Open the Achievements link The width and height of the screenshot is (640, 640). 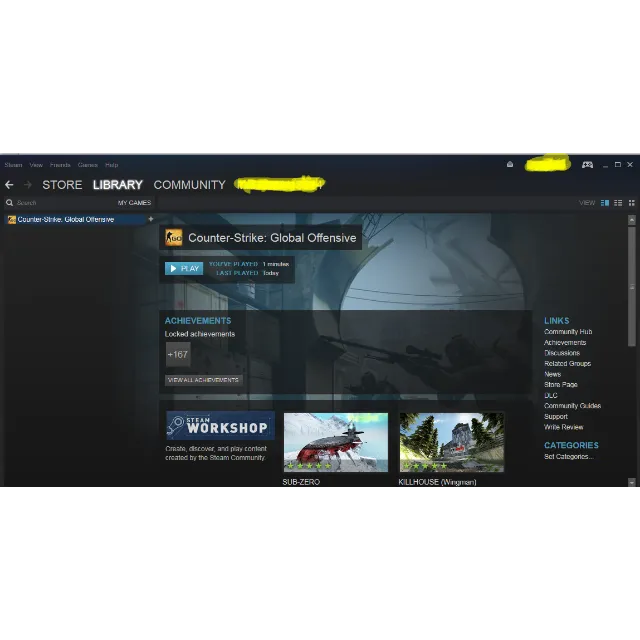pos(565,342)
